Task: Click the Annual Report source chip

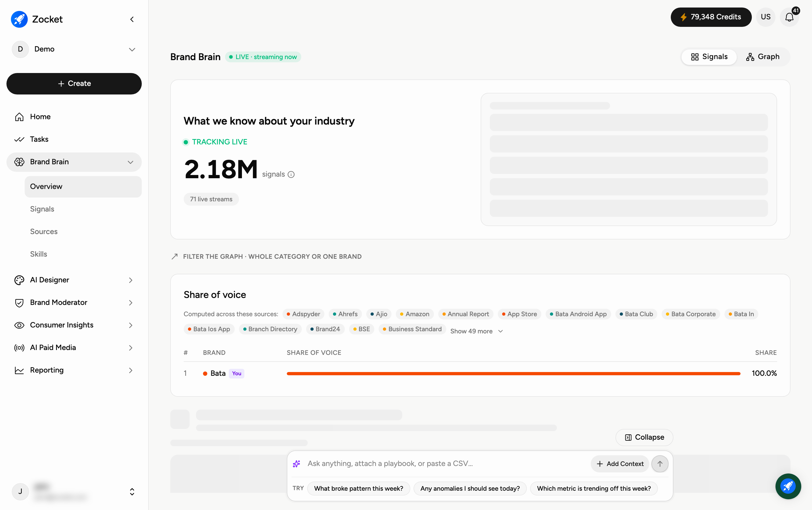Action: [465, 314]
